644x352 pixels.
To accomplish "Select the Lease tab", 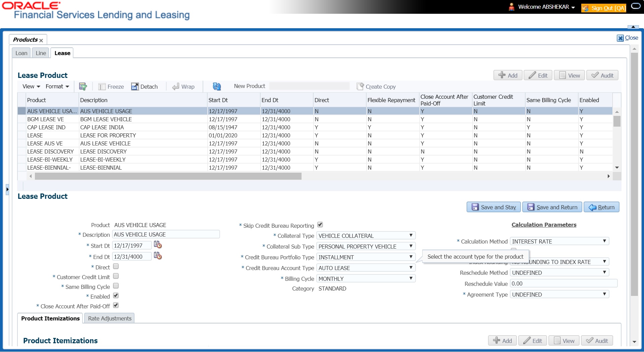I will [62, 53].
